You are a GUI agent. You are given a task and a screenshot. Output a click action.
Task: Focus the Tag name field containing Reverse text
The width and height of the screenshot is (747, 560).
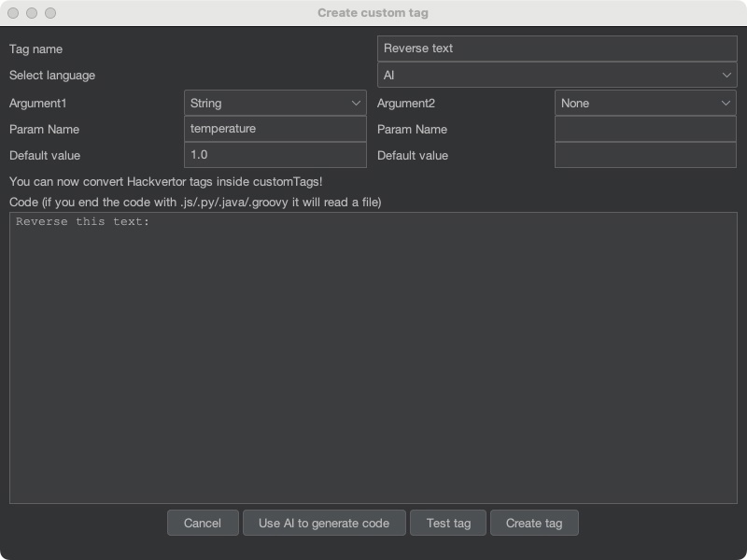(x=557, y=49)
